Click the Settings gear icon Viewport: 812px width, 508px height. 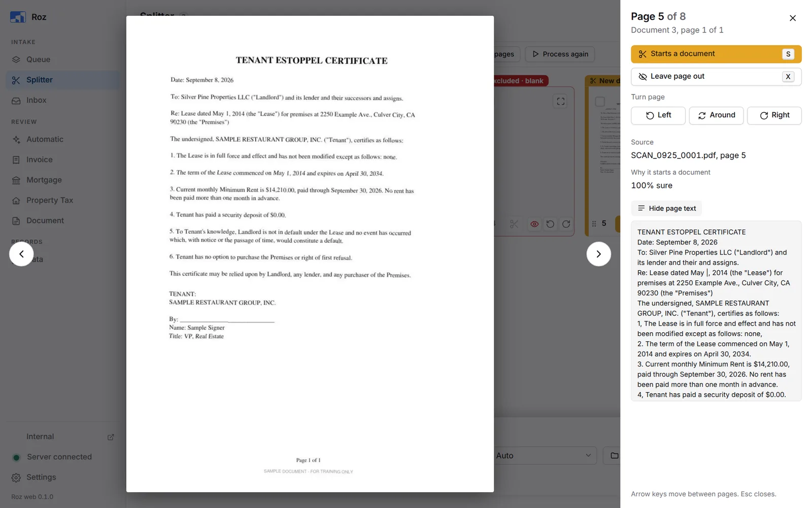16,478
